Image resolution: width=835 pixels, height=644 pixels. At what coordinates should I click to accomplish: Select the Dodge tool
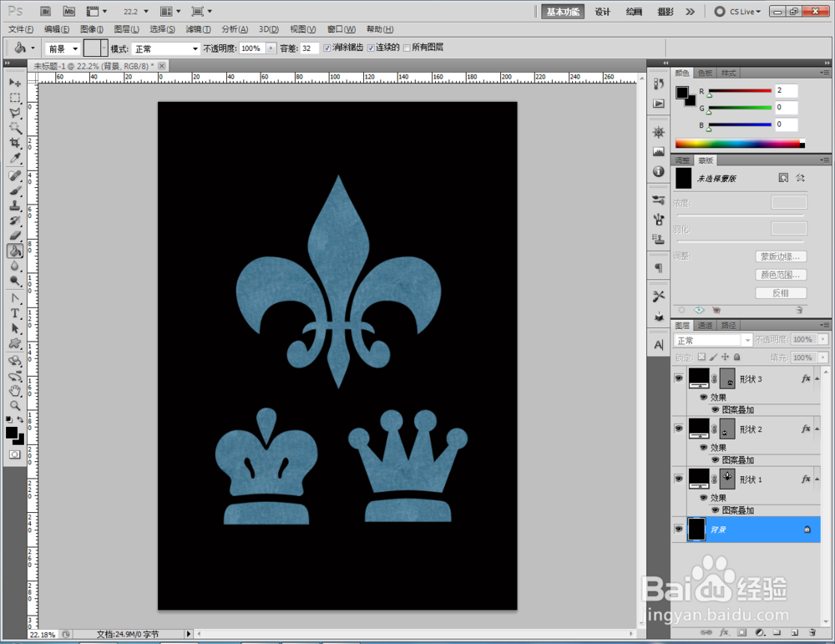coord(15,280)
